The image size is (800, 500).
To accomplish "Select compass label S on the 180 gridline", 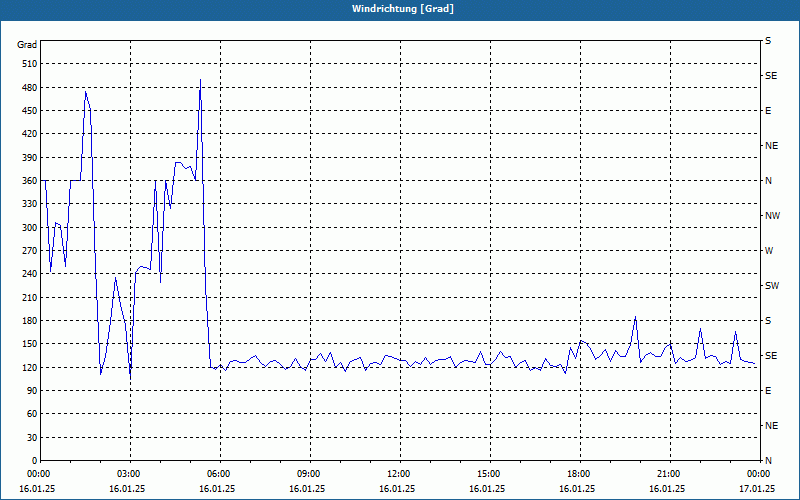I will pyautogui.click(x=768, y=321).
